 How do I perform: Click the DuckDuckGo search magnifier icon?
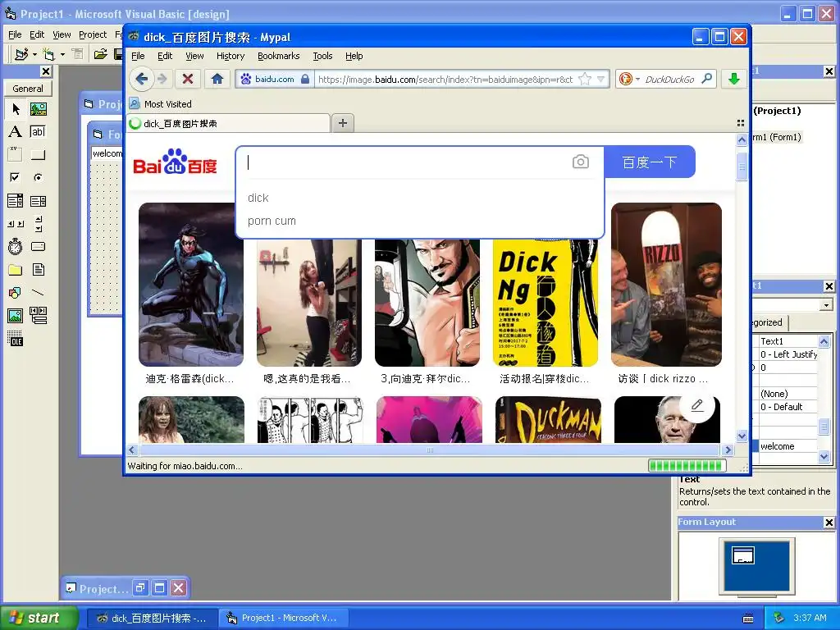(706, 79)
